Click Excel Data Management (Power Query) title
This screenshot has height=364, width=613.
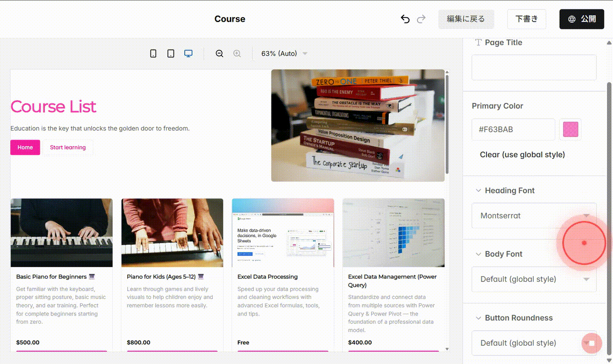[x=392, y=281]
